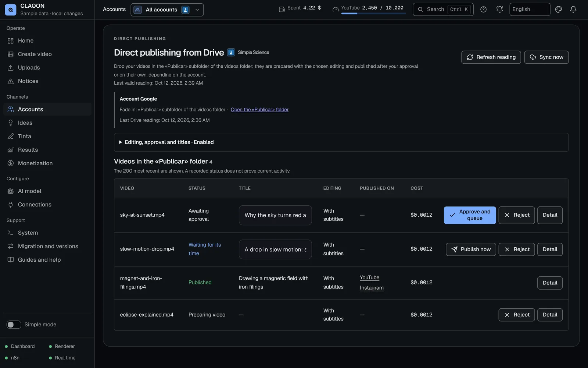Click the PUBLISHED ON column header

(x=377, y=188)
